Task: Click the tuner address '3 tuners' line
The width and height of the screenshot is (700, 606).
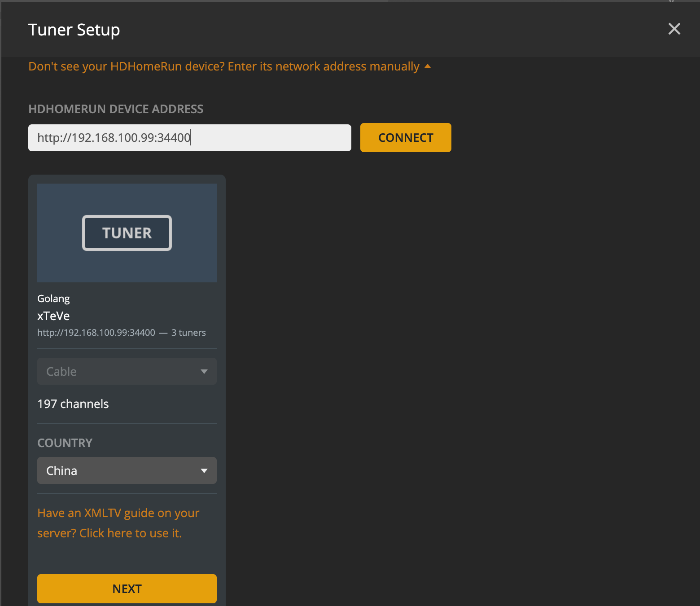Action: tap(122, 333)
